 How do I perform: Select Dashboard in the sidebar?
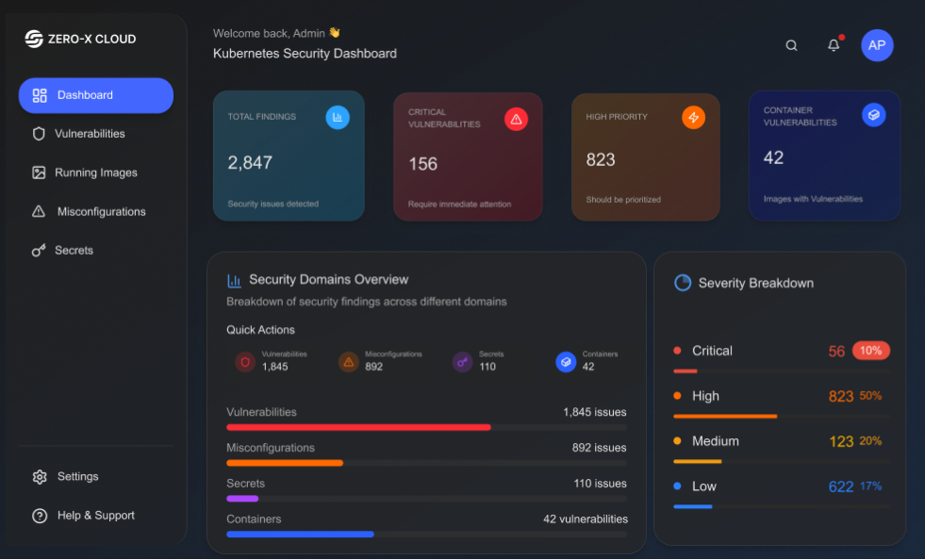[95, 95]
